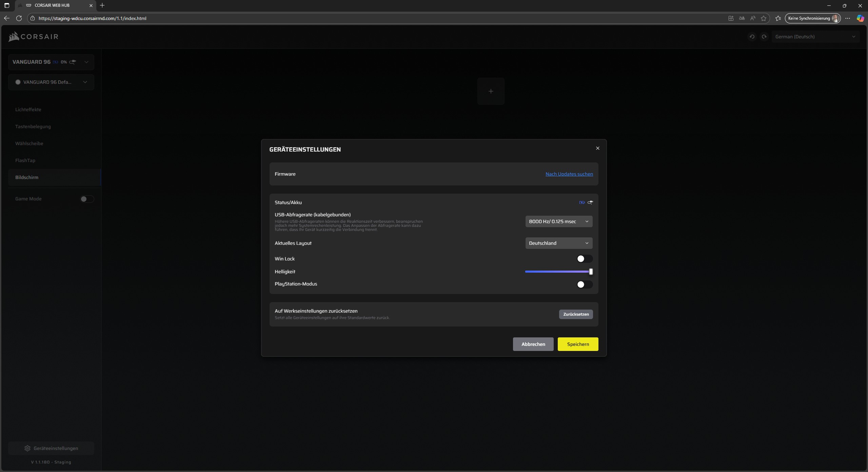Open Lichteffekte in the sidebar
The width and height of the screenshot is (868, 472).
tap(28, 110)
